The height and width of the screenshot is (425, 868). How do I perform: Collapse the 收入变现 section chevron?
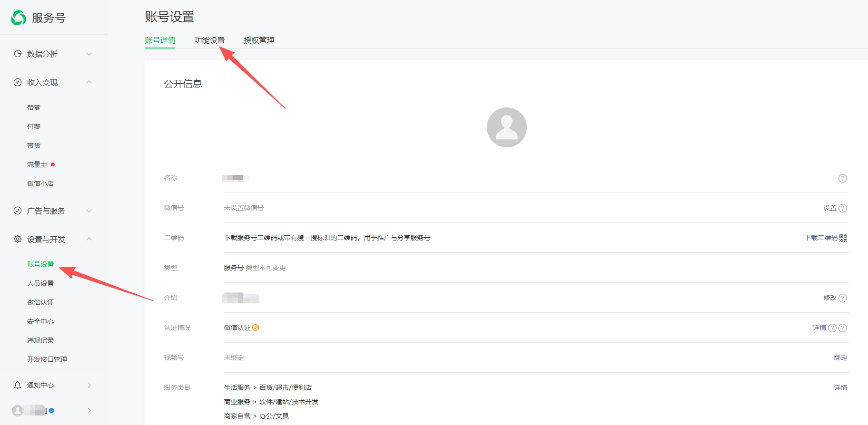point(89,82)
